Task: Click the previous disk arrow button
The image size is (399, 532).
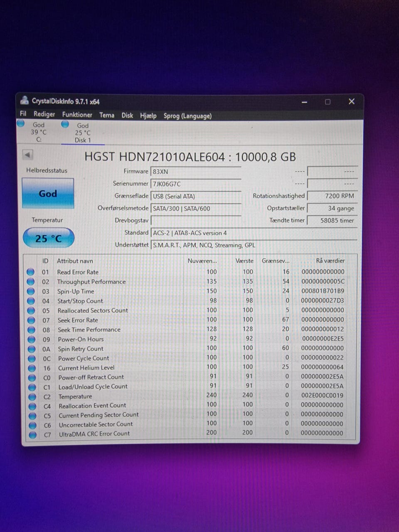Action: coord(28,155)
